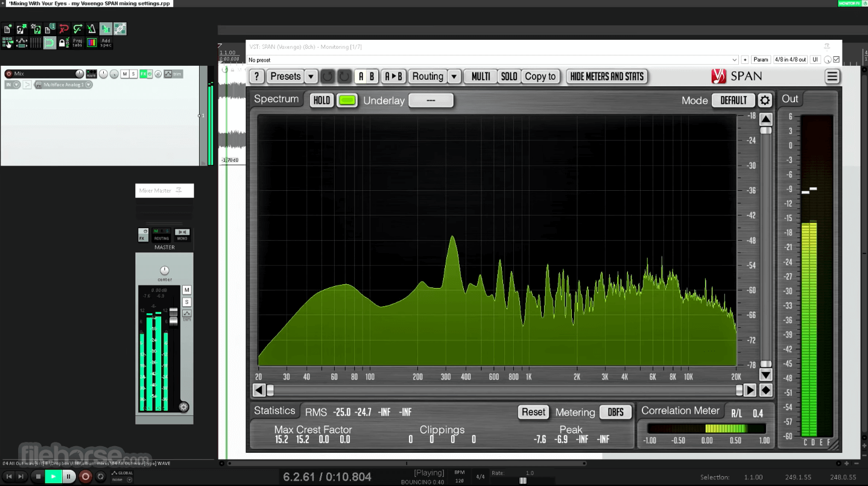The height and width of the screenshot is (486, 868).
Task: Toggle the SOLO button in SPAN
Action: (x=509, y=77)
